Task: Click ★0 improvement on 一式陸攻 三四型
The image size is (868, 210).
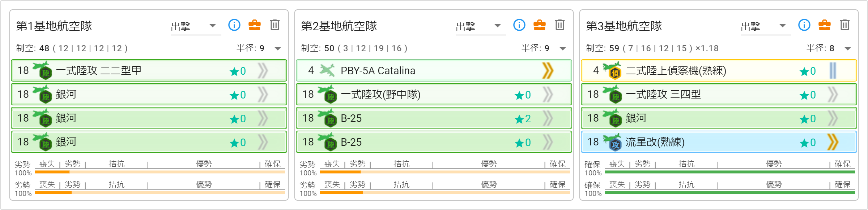Action: click(808, 95)
